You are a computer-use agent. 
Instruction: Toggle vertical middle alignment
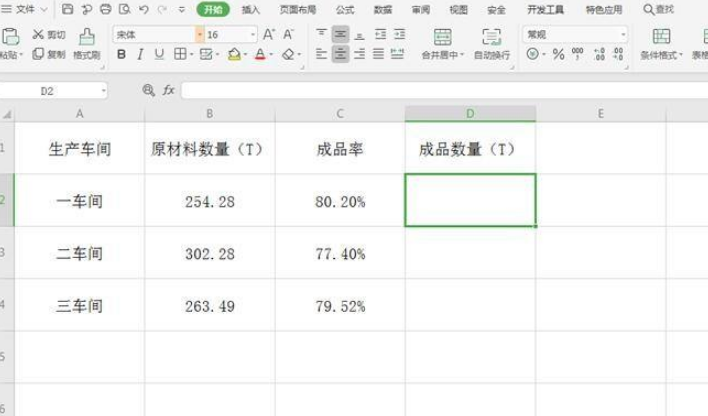340,34
